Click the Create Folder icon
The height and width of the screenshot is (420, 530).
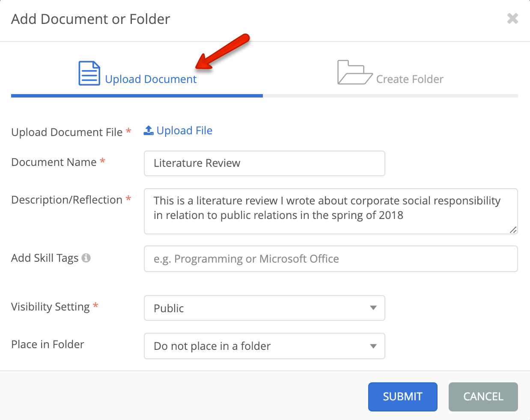[x=354, y=72]
